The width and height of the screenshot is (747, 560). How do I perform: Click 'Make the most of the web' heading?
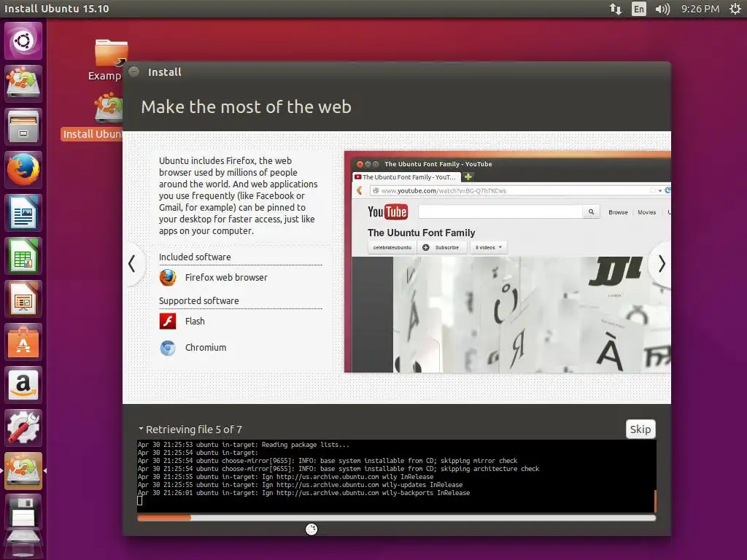(247, 107)
